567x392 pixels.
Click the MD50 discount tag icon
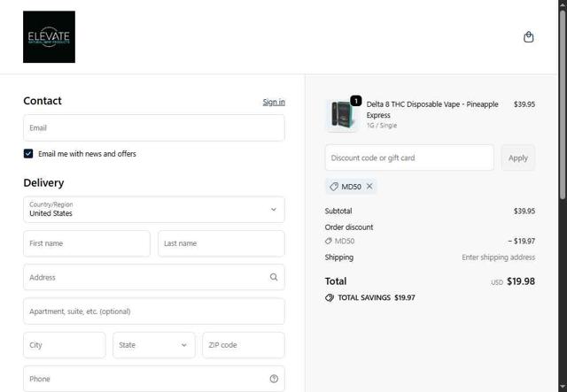point(334,187)
